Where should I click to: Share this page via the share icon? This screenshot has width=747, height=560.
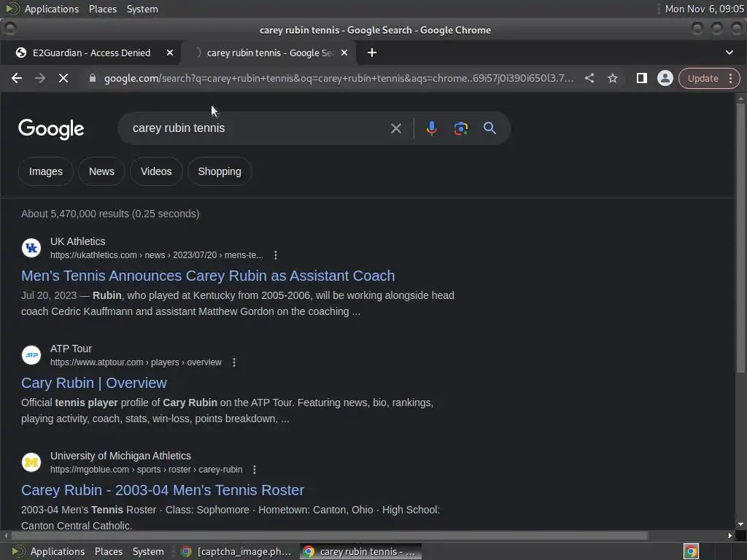[x=589, y=78]
